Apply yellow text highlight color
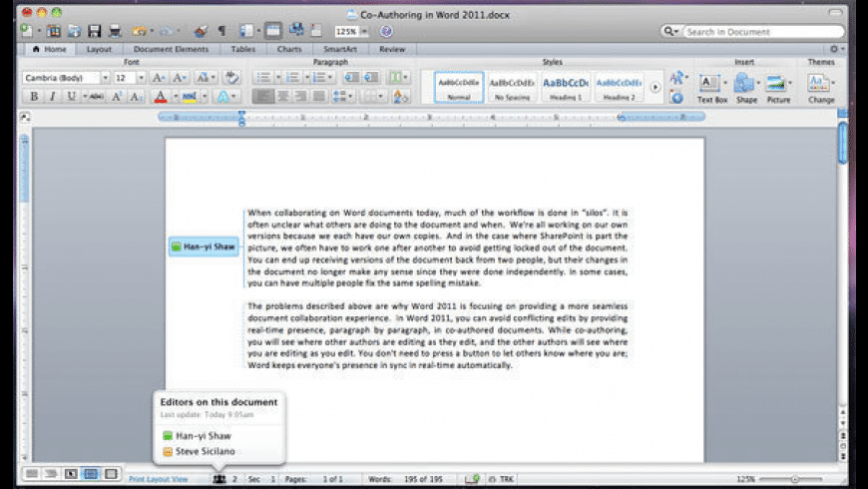Image resolution: width=868 pixels, height=489 pixels. click(190, 97)
